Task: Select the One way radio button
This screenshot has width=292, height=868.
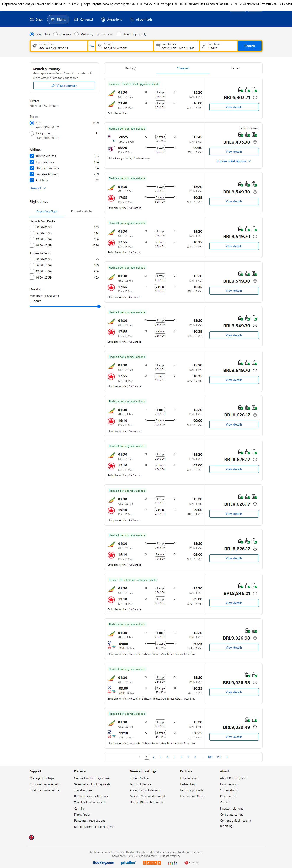Action: click(56, 34)
